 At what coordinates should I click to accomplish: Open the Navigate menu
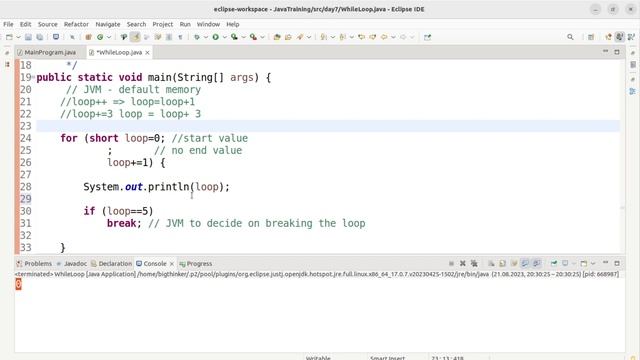point(108,24)
